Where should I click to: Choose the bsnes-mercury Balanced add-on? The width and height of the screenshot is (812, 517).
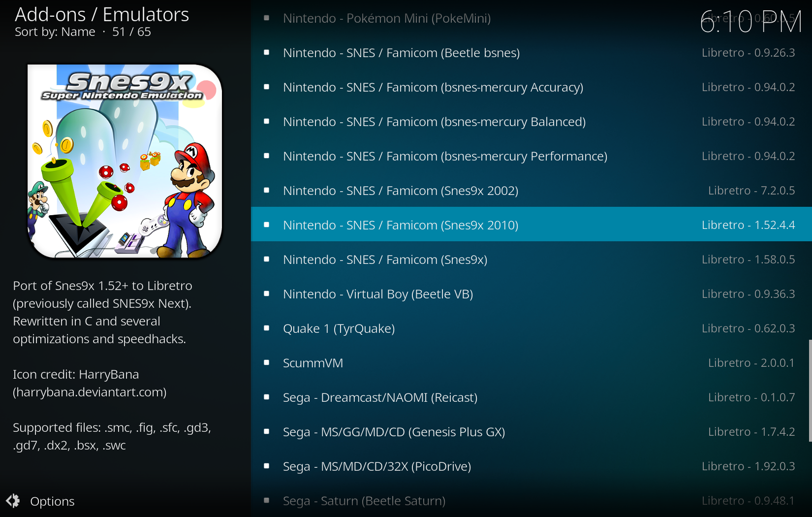(531, 122)
